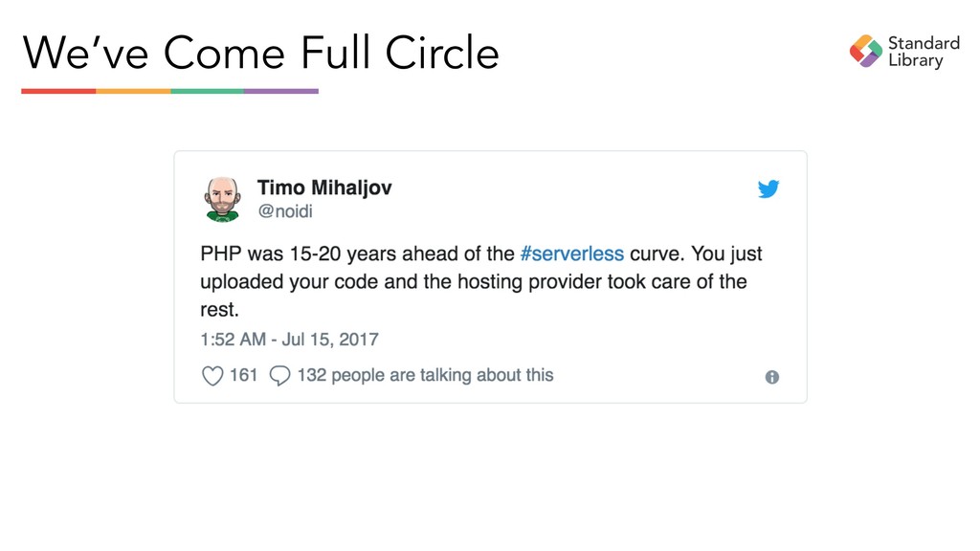
Task: Select the green segment of the underline bar
Action: 207,91
